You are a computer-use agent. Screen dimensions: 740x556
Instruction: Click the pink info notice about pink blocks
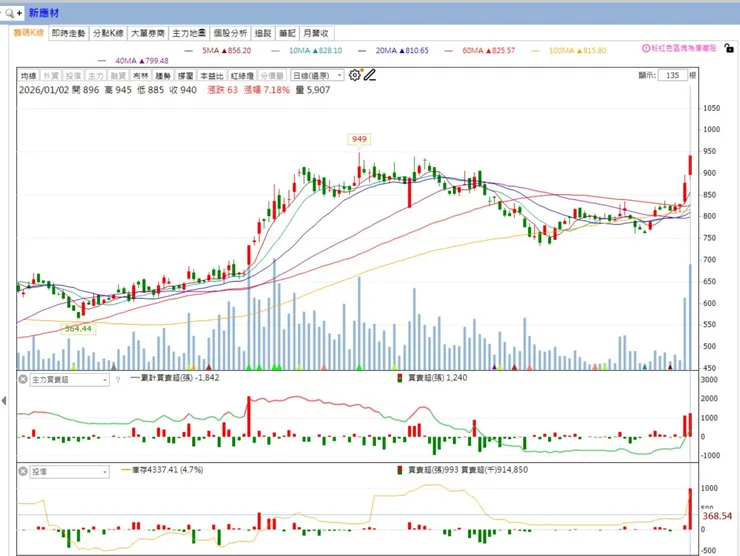point(679,48)
